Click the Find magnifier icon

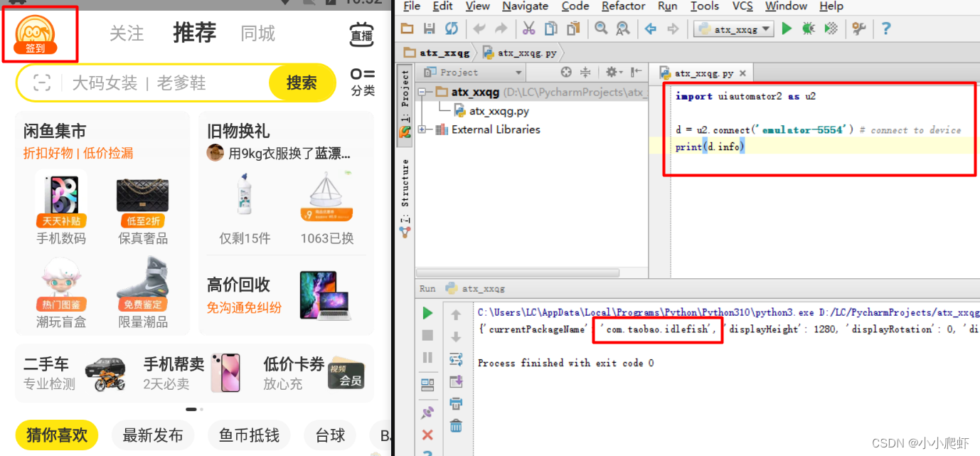(601, 28)
